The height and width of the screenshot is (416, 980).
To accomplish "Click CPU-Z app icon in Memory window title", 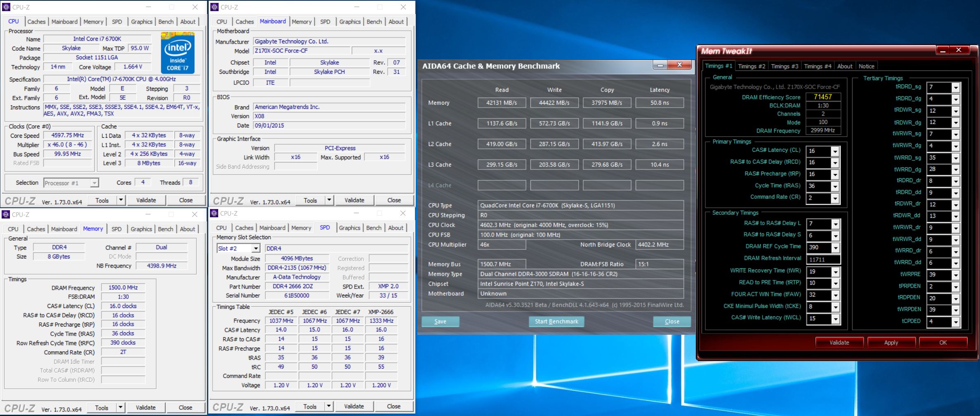I will 6,214.
